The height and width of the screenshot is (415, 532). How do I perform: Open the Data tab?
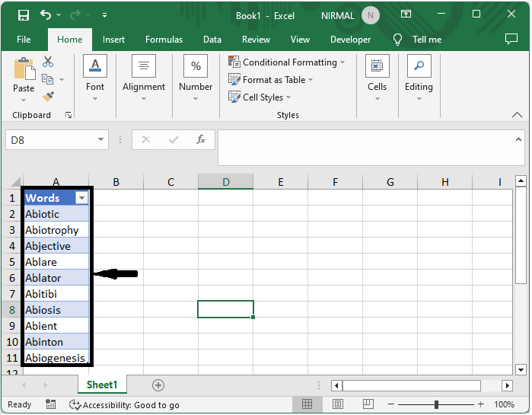(x=212, y=40)
